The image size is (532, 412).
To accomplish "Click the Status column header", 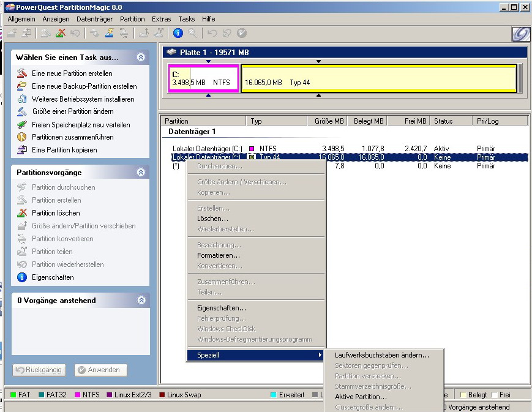I will [x=451, y=121].
